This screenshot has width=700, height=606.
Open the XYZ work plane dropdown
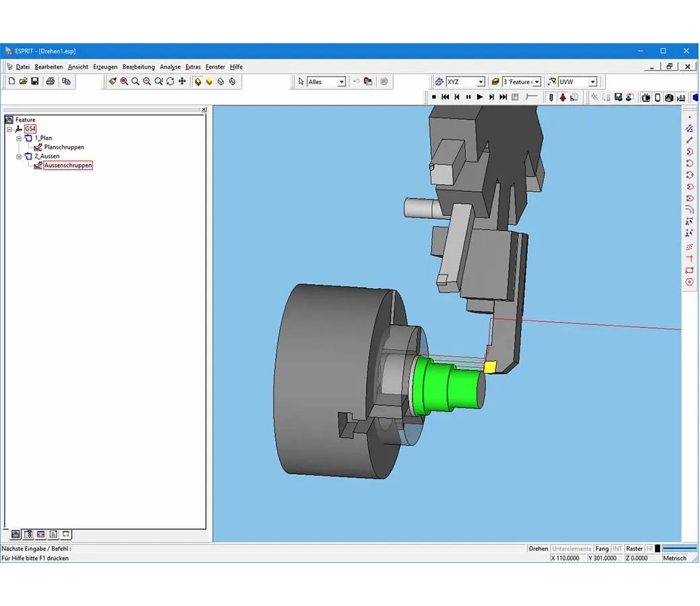coord(481,82)
